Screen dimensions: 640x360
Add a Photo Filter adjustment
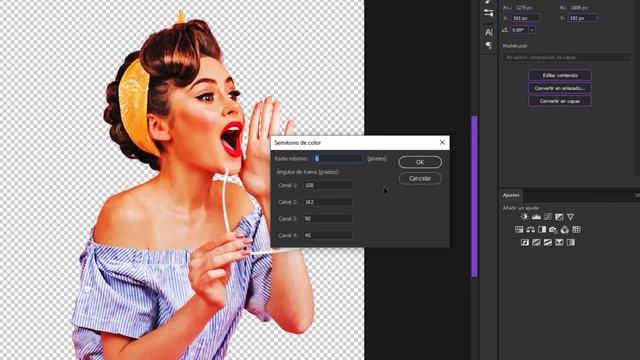click(553, 230)
